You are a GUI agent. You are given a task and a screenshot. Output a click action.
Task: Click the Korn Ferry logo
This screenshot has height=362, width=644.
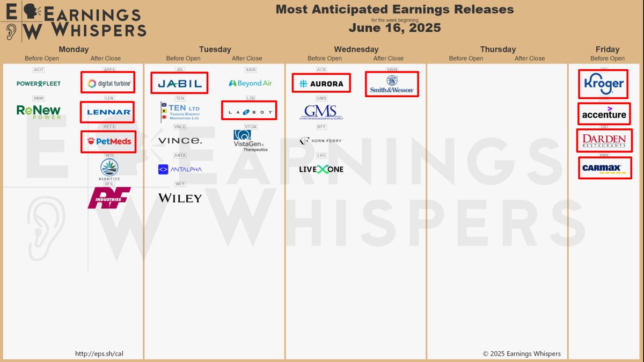pos(321,141)
